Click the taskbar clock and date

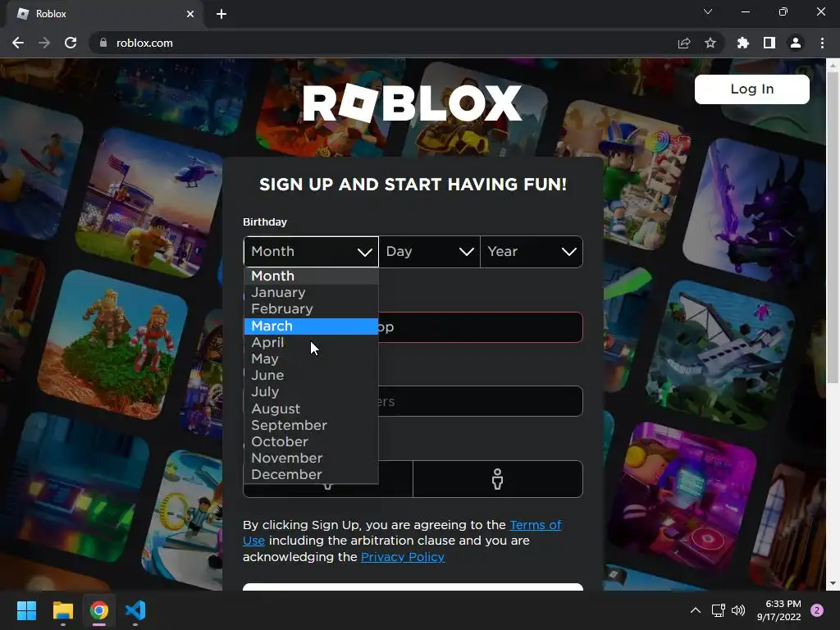coord(779,610)
